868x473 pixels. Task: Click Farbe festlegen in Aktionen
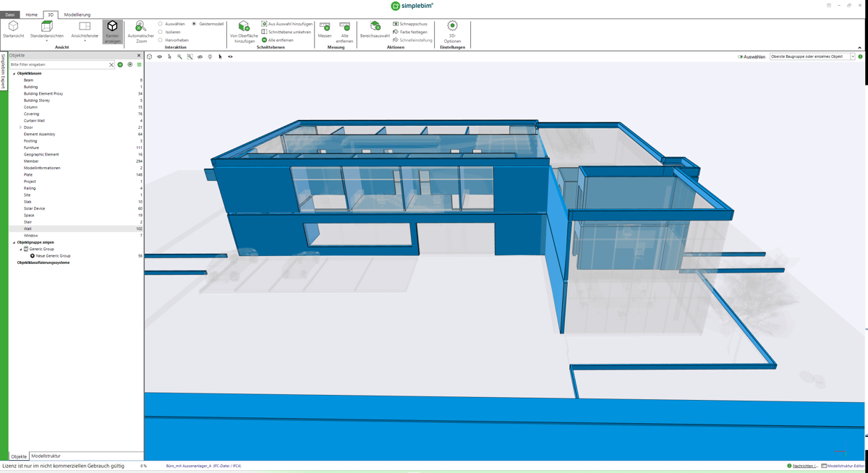pos(410,32)
